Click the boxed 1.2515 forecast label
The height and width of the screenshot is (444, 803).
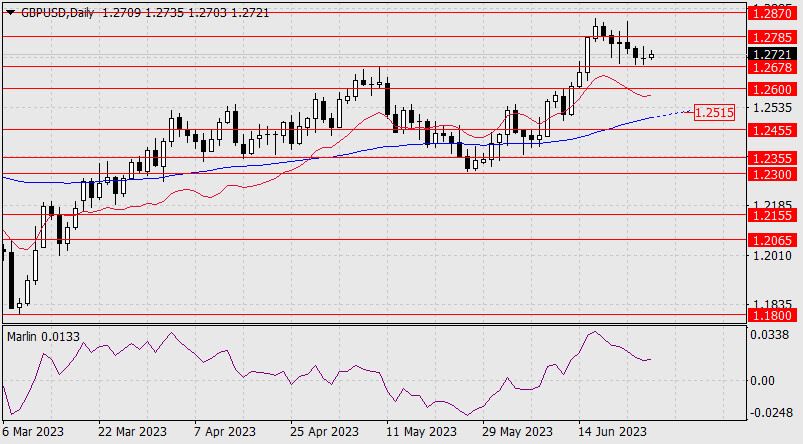[x=714, y=112]
